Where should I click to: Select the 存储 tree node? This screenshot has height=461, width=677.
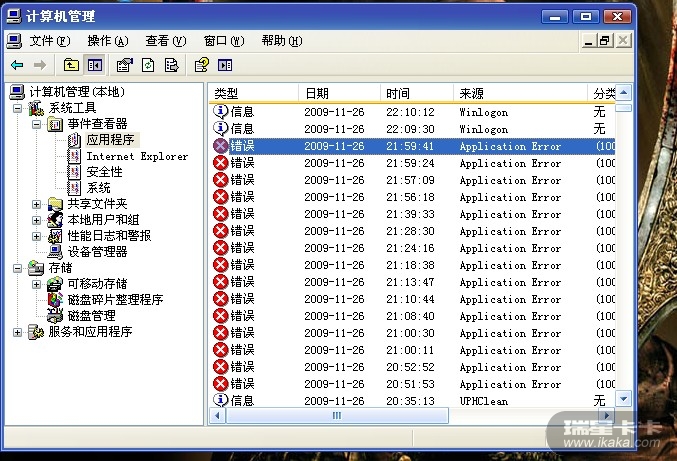(x=60, y=268)
